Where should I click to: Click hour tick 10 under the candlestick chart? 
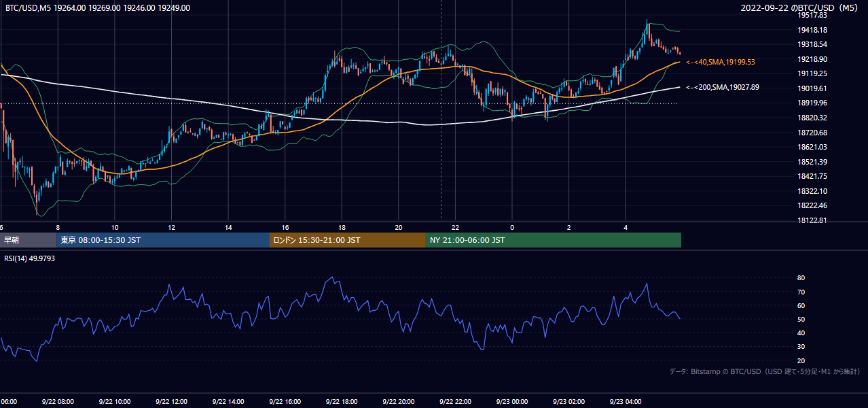[x=115, y=228]
